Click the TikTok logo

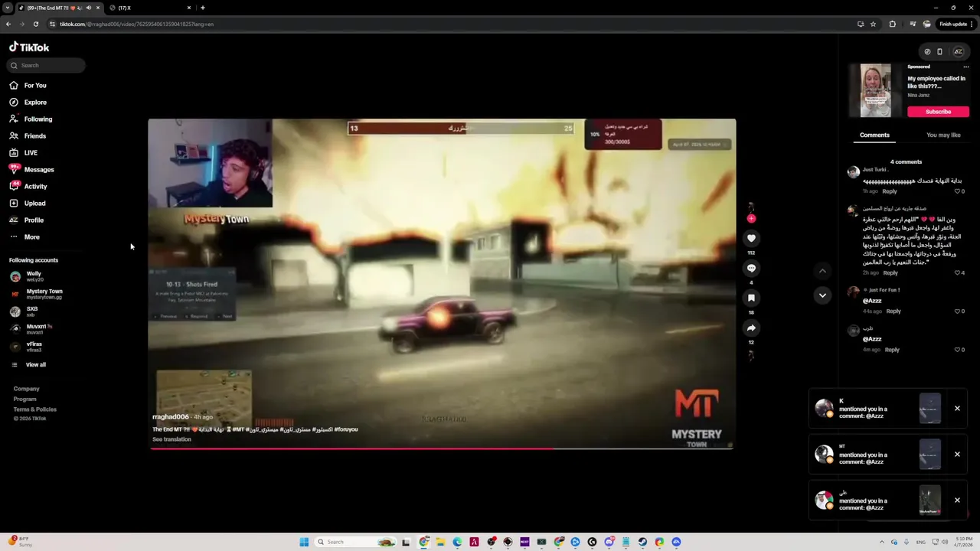tap(29, 47)
